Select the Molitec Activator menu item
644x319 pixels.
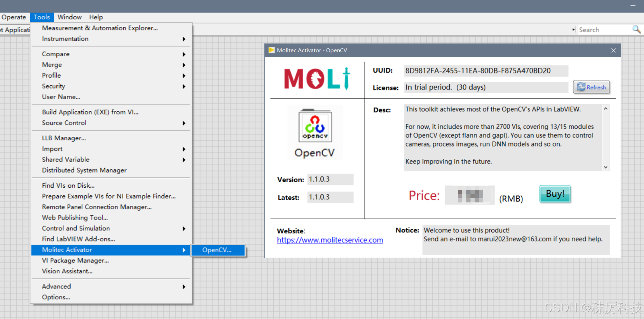coord(111,250)
